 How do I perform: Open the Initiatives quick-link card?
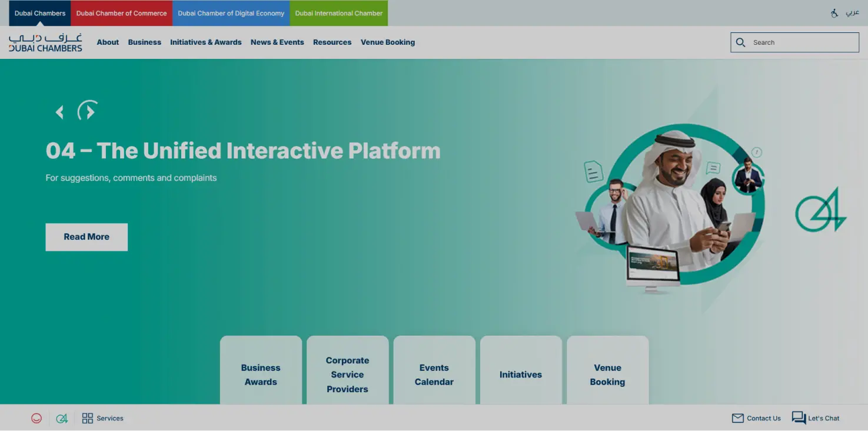tap(521, 370)
